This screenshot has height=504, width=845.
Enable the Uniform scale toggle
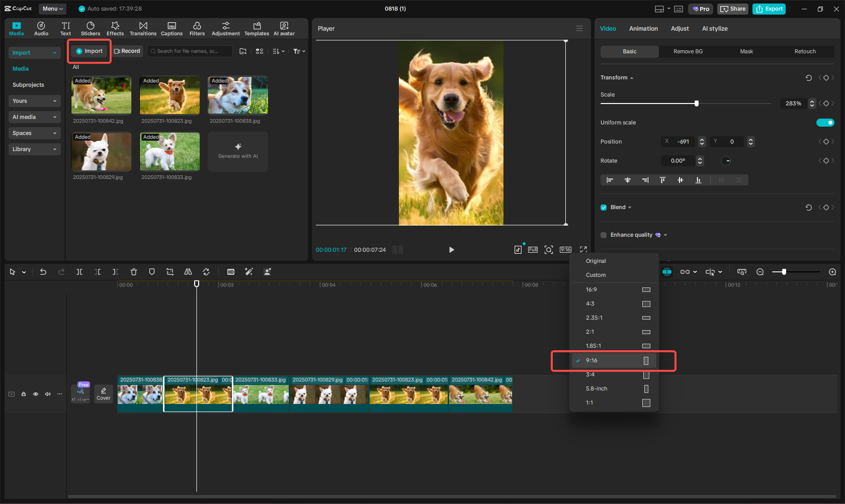(825, 122)
